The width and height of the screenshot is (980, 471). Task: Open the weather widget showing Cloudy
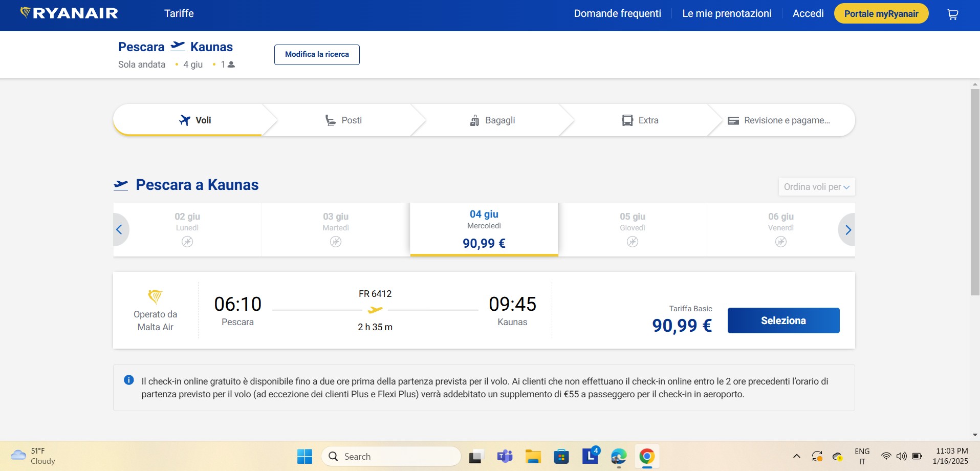[33, 456]
